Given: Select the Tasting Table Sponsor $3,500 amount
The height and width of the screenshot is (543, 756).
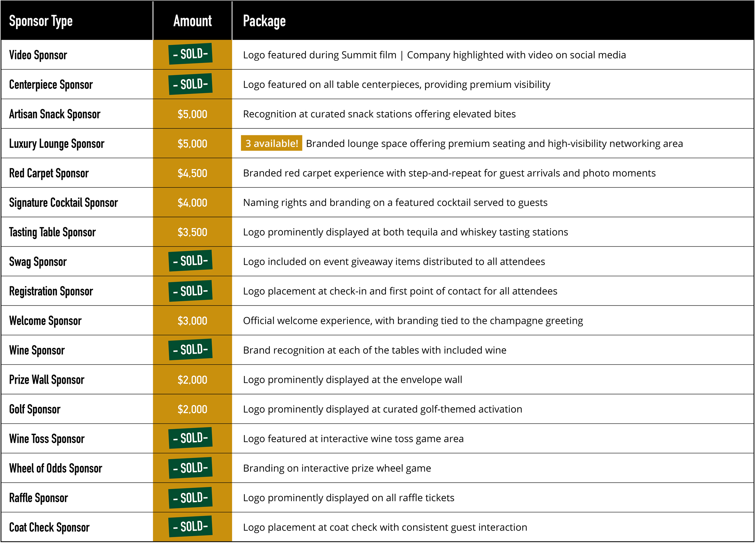Looking at the screenshot, I should pos(192,232).
